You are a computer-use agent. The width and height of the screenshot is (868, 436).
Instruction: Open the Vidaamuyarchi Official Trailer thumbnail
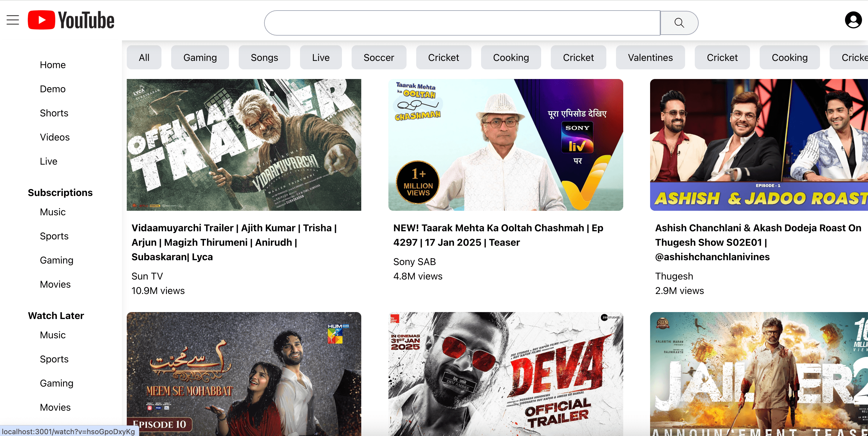point(244,145)
